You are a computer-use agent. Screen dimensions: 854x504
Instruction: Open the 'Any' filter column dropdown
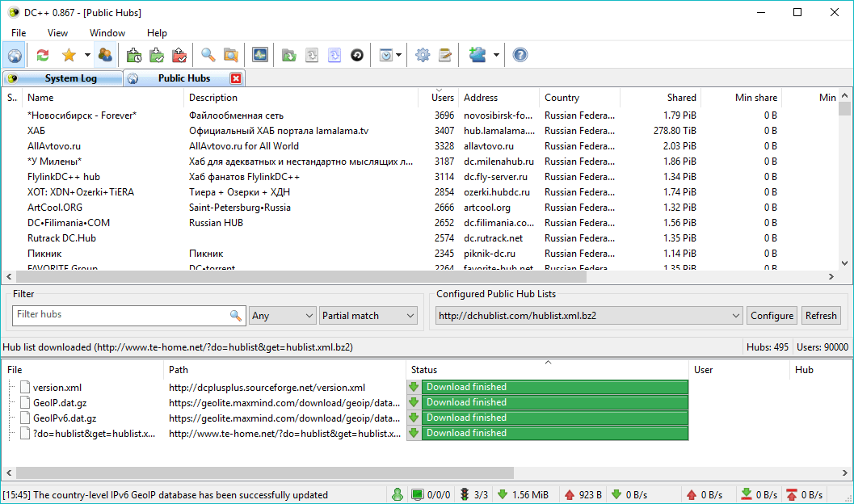[x=281, y=315]
